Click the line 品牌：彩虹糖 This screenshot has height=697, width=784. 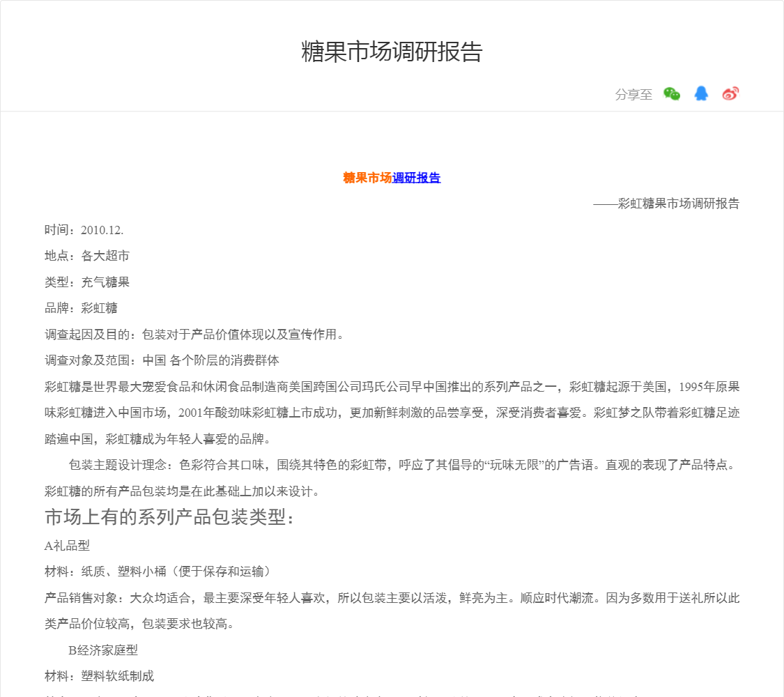(x=81, y=308)
